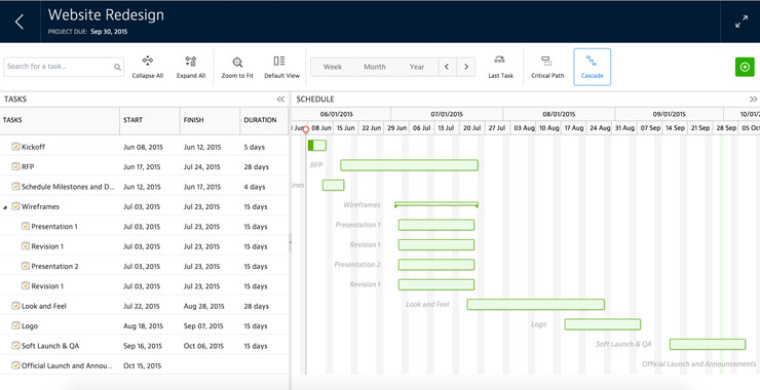Toggle Official Launch and Announcements checkbox
Screen dimensions: 760x390
click(16, 365)
